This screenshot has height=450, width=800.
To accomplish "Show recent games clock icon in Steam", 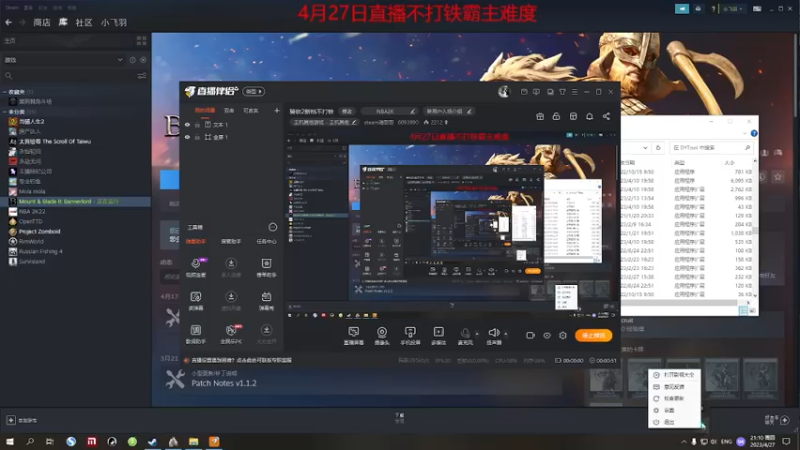I will (x=132, y=60).
